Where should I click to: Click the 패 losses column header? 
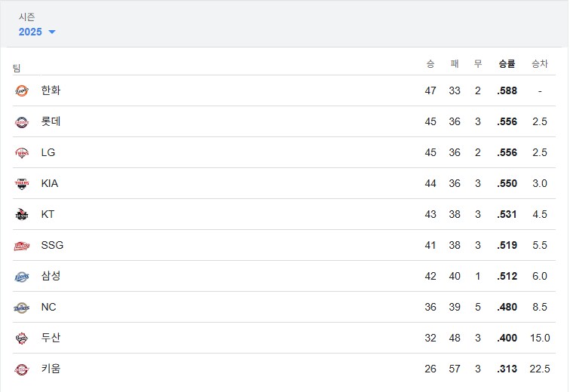click(x=455, y=64)
